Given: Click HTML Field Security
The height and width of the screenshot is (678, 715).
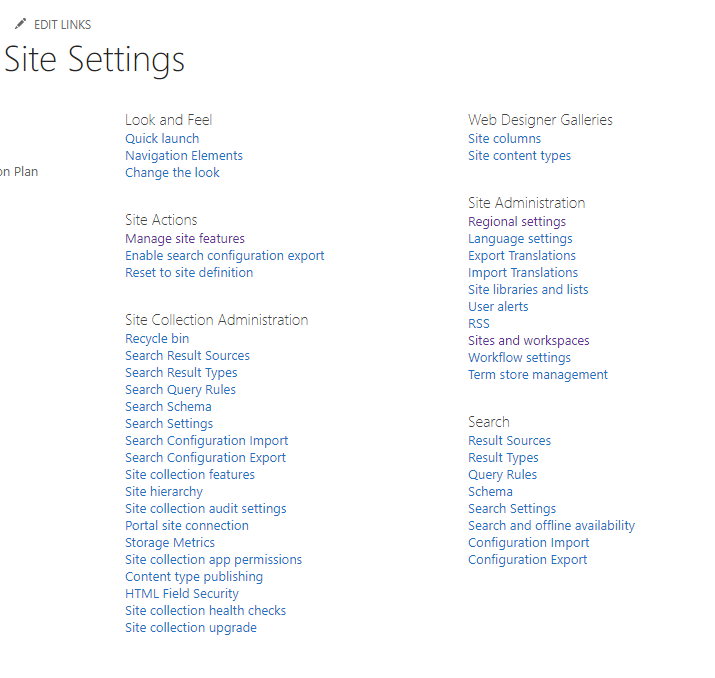Looking at the screenshot, I should (182, 594).
